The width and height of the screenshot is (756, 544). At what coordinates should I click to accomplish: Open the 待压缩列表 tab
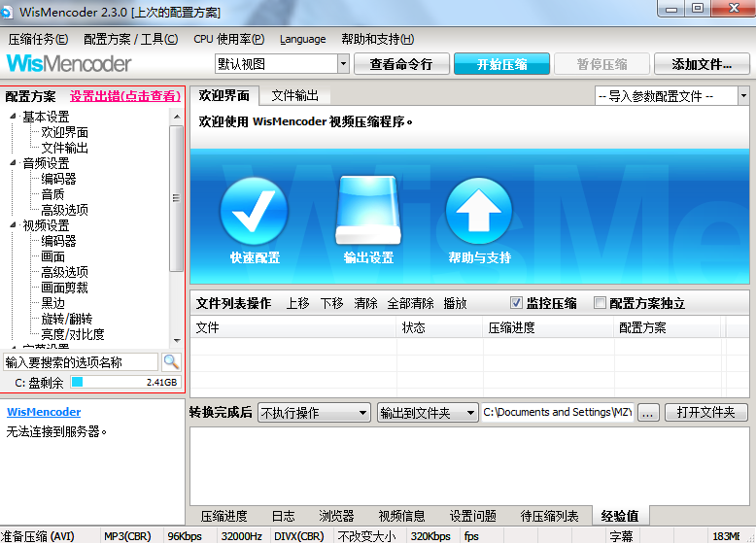click(549, 516)
